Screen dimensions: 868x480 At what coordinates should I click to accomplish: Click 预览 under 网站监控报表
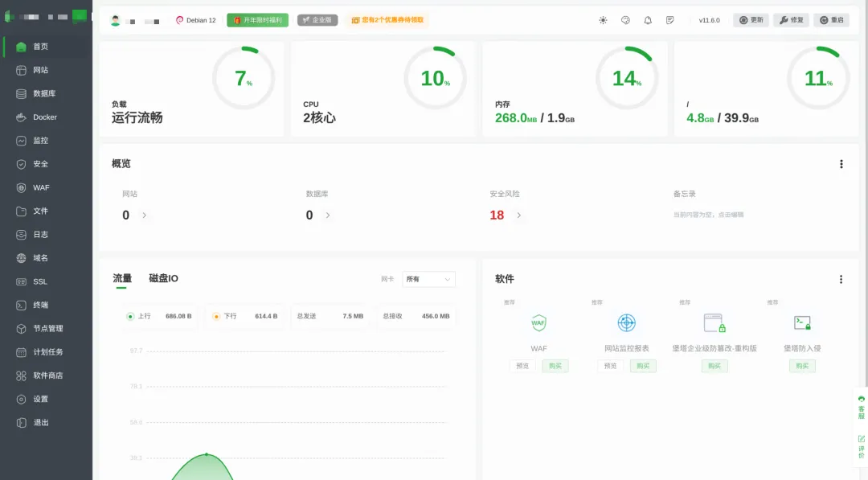tap(610, 366)
